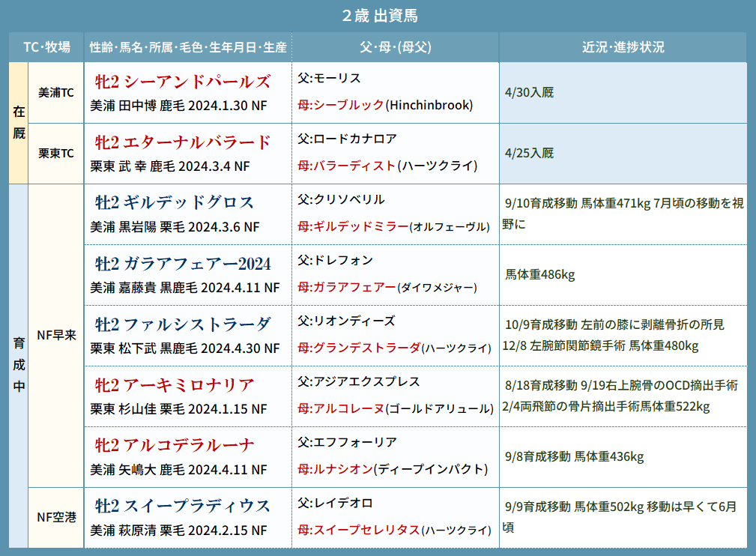Open horse 牡2 ギルデッドグロス
Screen dimensions: 756x556
175,202
